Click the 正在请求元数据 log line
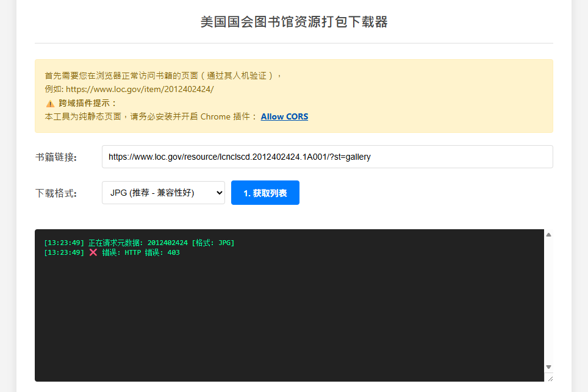The height and width of the screenshot is (392, 588). click(x=139, y=243)
